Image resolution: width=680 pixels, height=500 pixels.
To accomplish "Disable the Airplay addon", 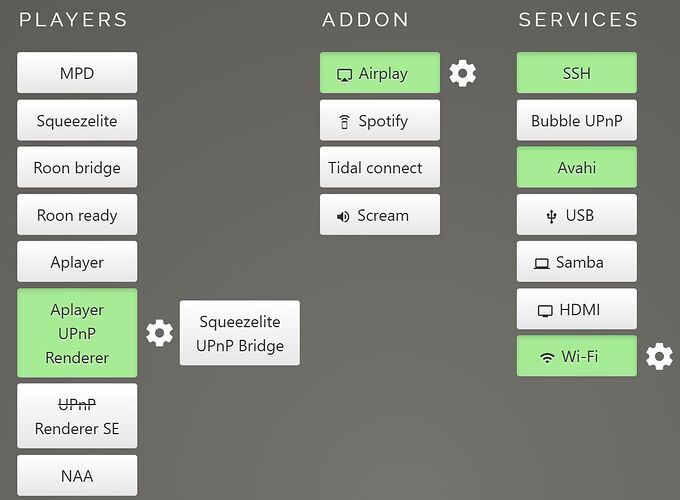I will pyautogui.click(x=380, y=73).
